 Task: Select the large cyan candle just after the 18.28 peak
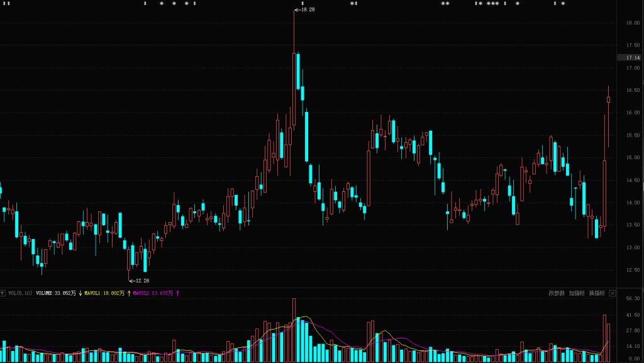pyautogui.click(x=298, y=71)
